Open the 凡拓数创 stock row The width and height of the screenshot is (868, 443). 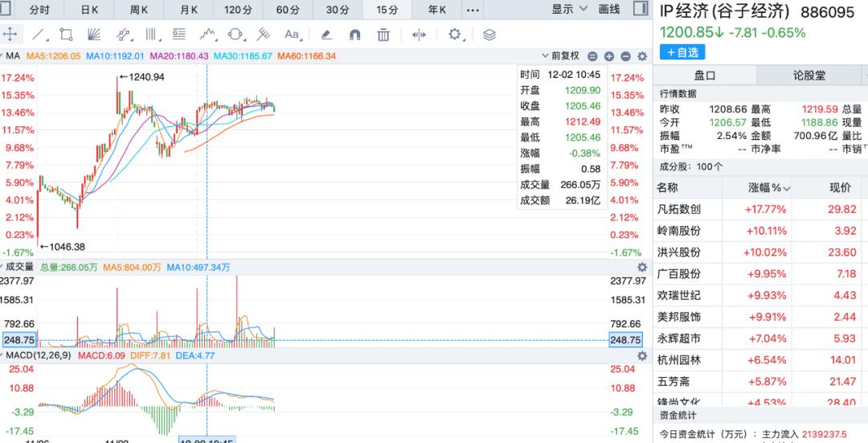coord(760,209)
